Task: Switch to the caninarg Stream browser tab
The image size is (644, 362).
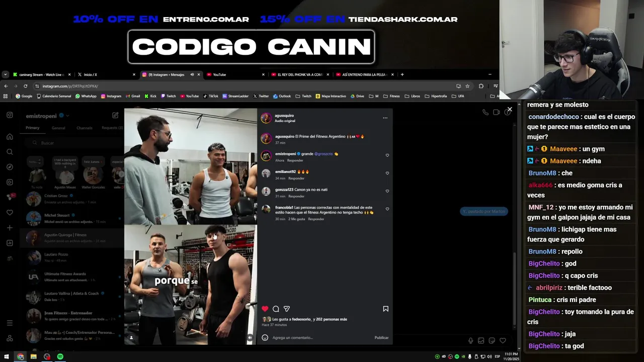Action: coord(41,74)
